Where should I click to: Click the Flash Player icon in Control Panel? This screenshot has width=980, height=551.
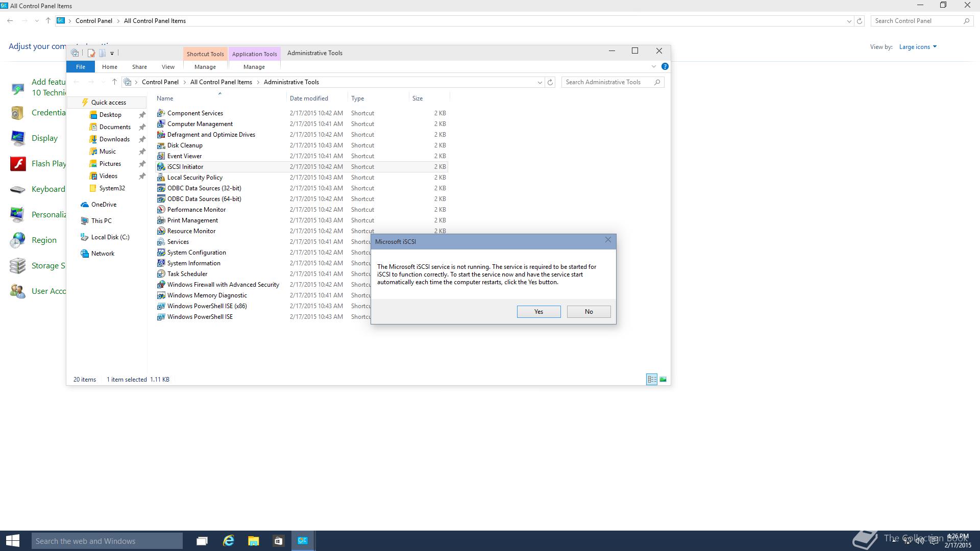click(x=18, y=164)
